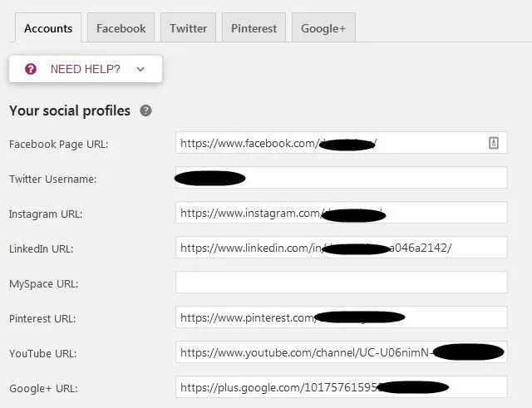Click the grey help icon beside Your social profiles

click(x=146, y=111)
